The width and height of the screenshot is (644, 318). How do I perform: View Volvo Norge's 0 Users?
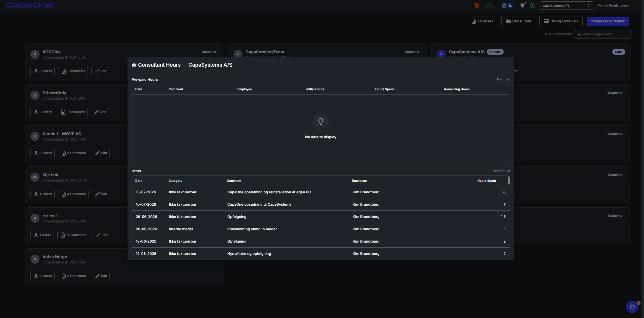tap(43, 276)
